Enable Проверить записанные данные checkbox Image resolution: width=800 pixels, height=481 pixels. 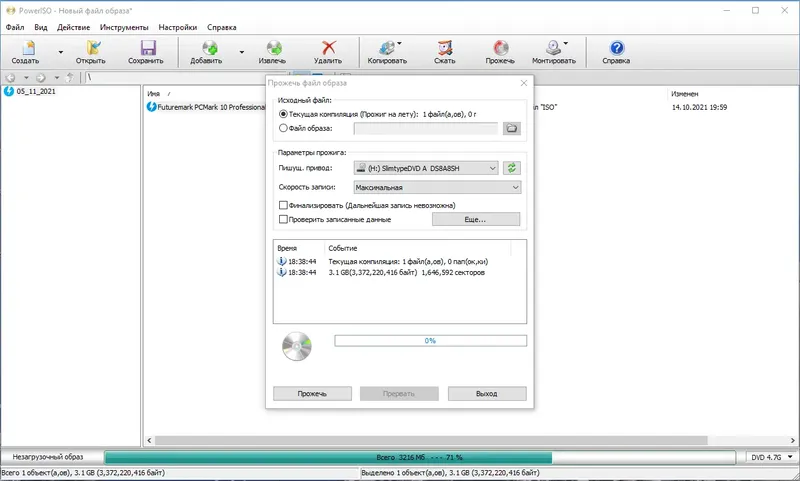point(283,219)
